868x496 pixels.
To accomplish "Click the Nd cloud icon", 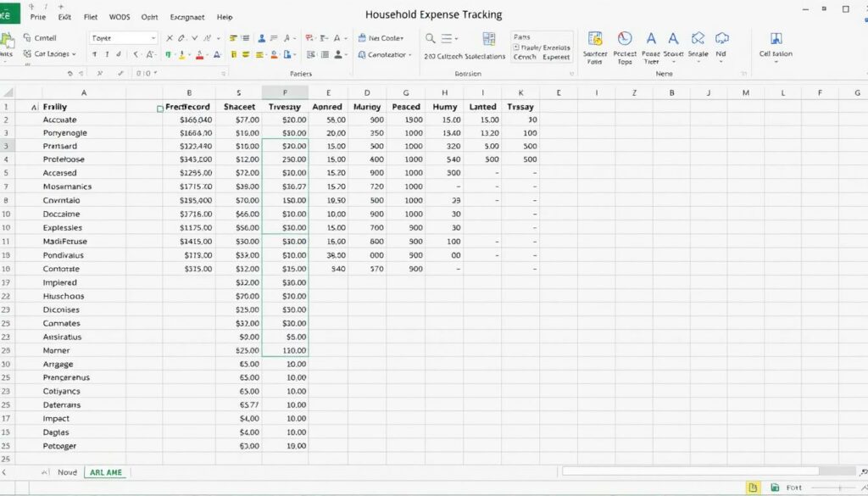I will coord(721,37).
